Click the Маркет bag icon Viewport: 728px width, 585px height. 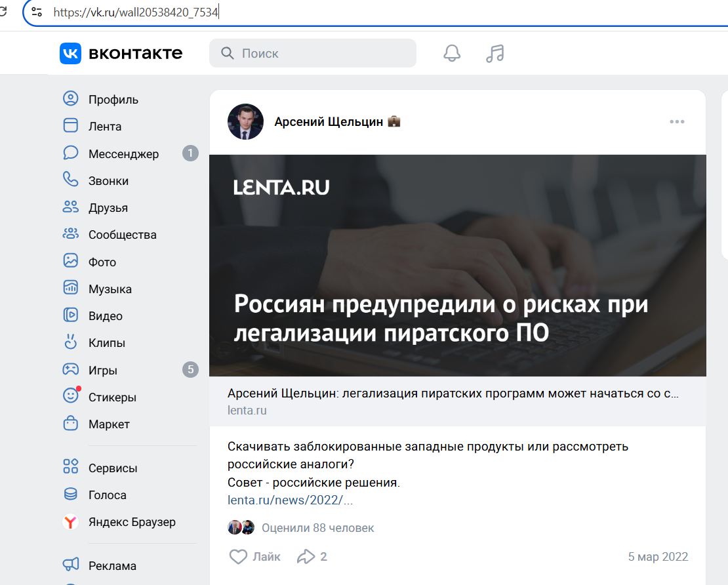point(71,424)
